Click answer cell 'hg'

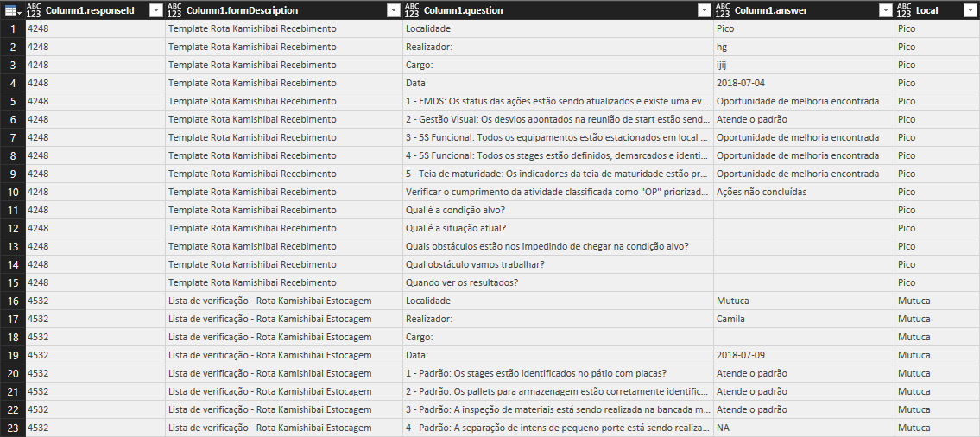pyautogui.click(x=804, y=47)
